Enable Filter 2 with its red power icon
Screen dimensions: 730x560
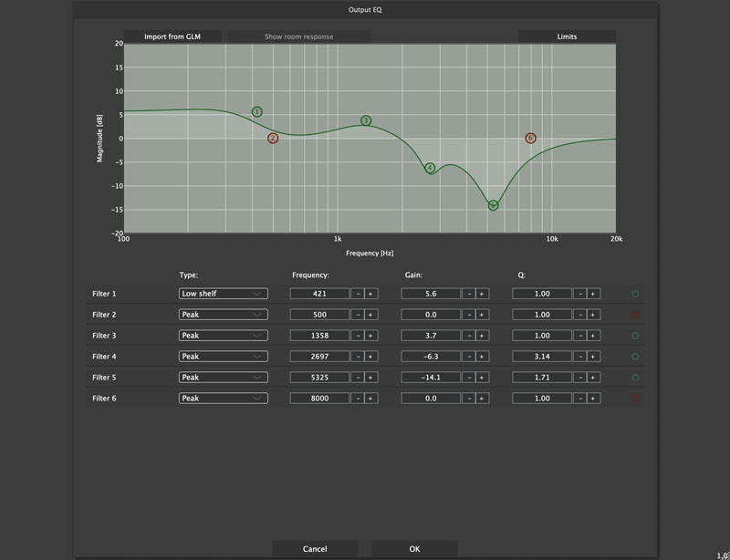(x=635, y=315)
